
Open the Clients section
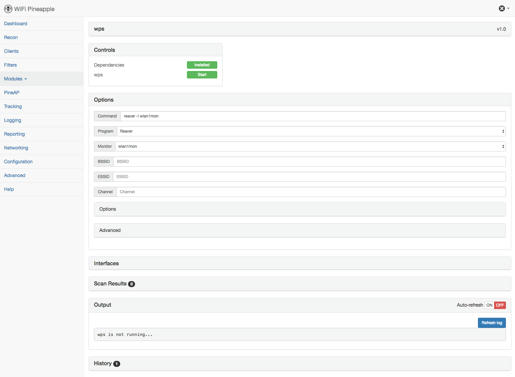point(11,51)
